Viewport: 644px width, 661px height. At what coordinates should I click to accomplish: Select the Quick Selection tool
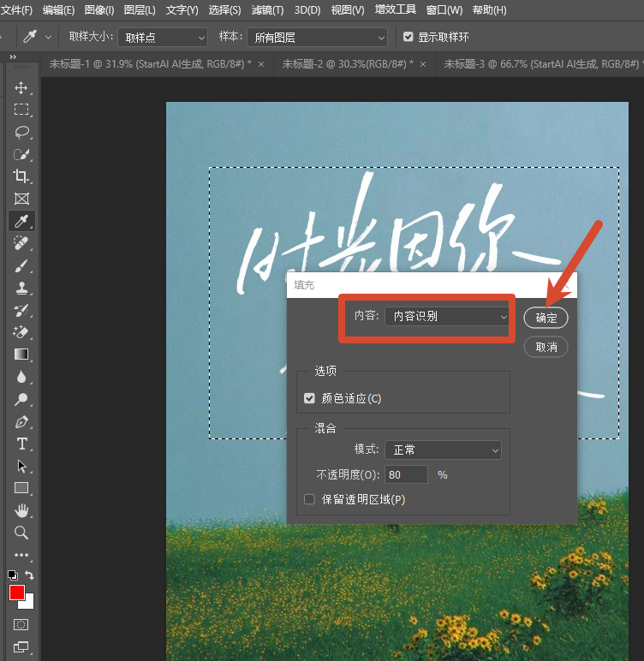(21, 154)
